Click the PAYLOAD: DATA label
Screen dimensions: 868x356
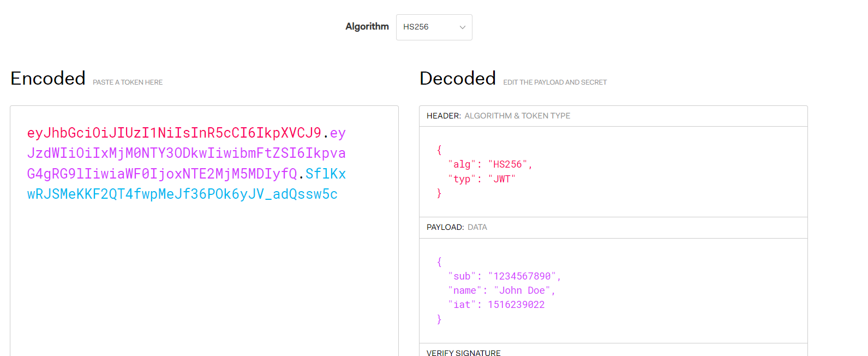(457, 227)
